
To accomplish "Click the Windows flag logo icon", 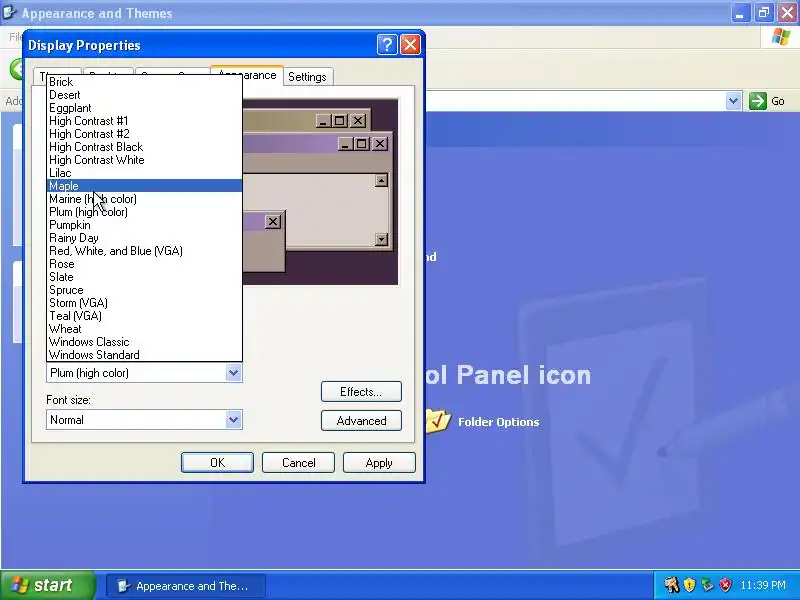I will click(781, 37).
